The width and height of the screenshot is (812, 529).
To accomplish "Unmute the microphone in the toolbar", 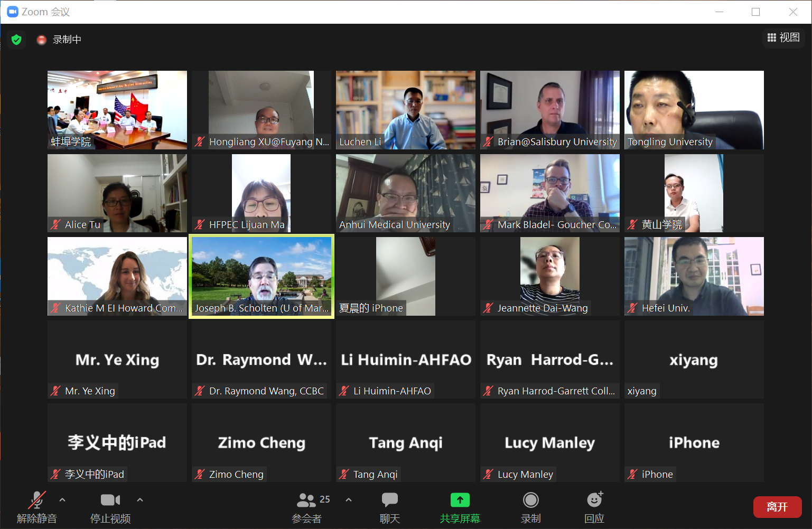I will [x=36, y=500].
